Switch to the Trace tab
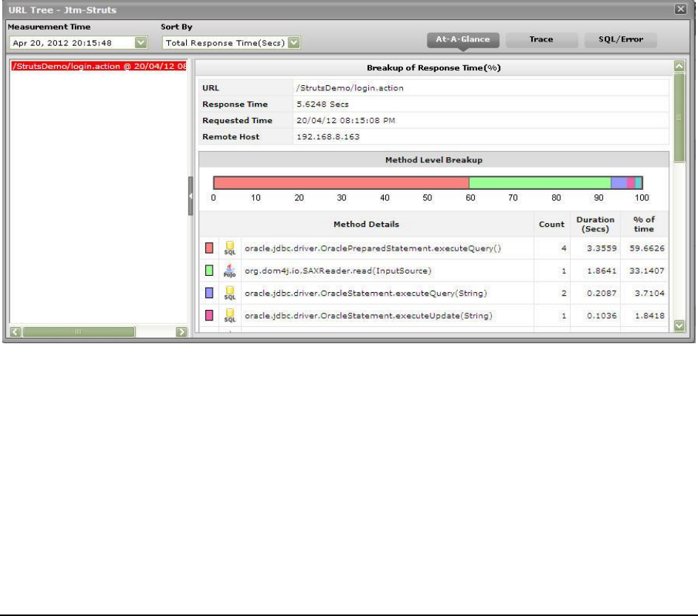 click(x=542, y=39)
